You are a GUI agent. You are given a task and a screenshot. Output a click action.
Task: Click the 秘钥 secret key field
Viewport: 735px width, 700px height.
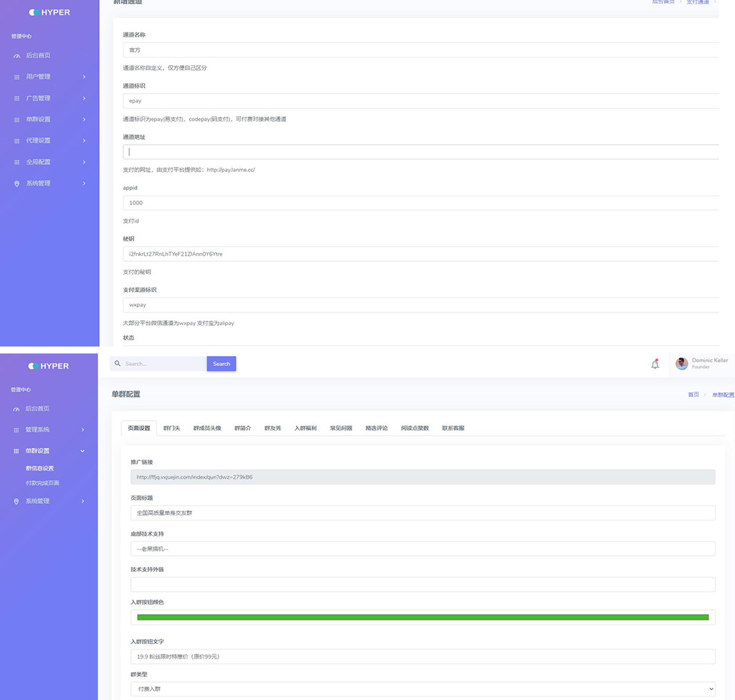click(x=421, y=254)
